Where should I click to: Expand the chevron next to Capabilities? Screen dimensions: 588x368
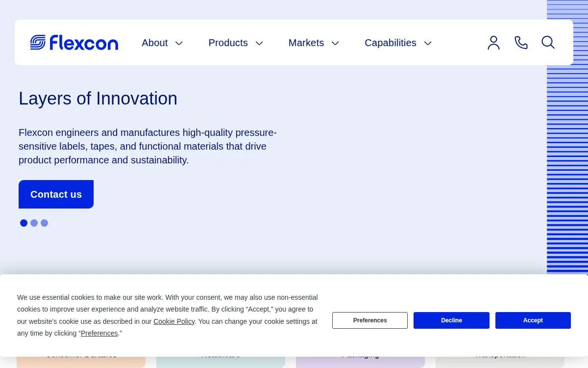[x=428, y=43]
